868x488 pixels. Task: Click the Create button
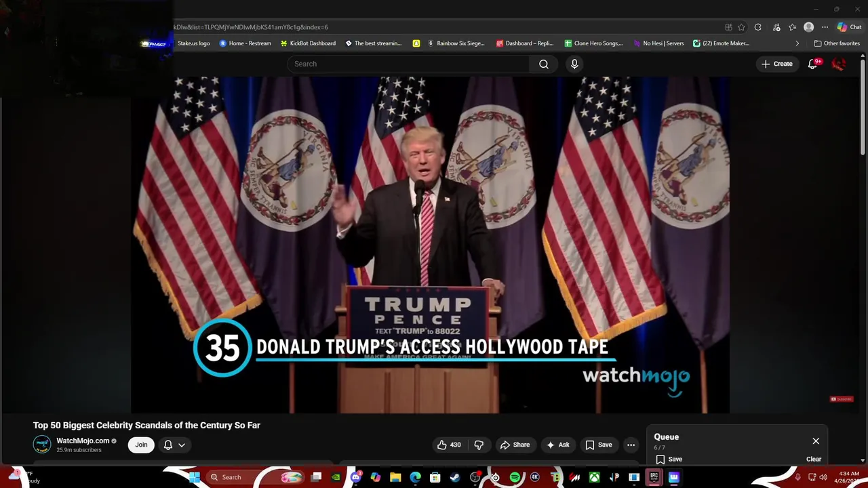pyautogui.click(x=777, y=64)
